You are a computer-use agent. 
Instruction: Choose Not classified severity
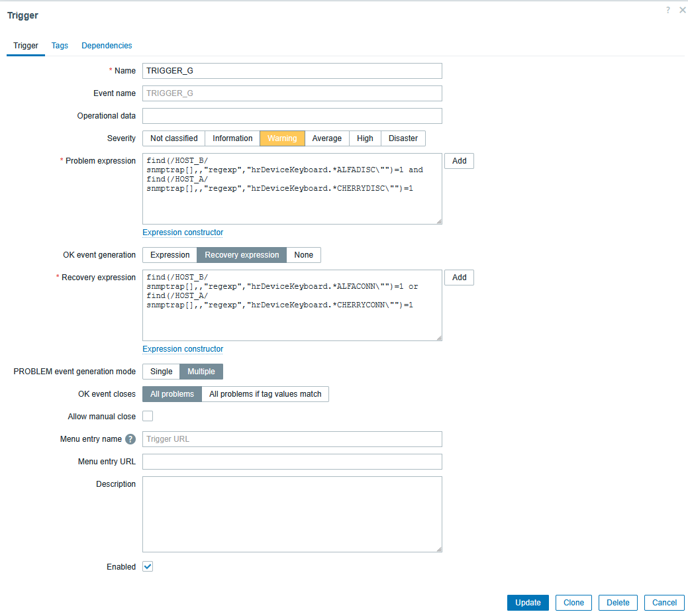173,138
